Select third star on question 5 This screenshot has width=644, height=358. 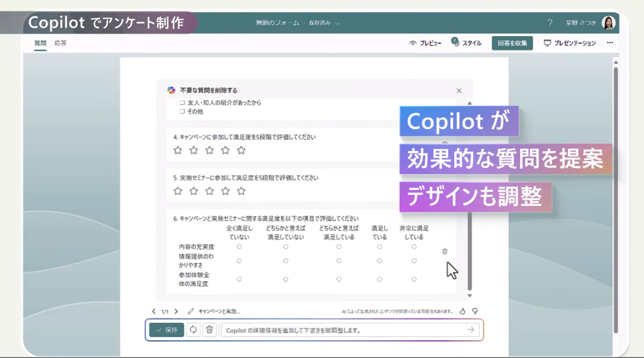pyautogui.click(x=209, y=191)
